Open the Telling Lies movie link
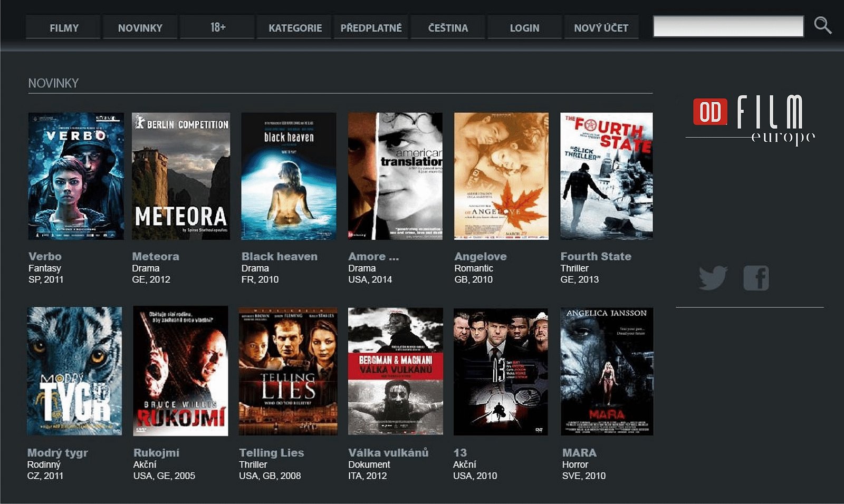844x504 pixels. [x=272, y=452]
